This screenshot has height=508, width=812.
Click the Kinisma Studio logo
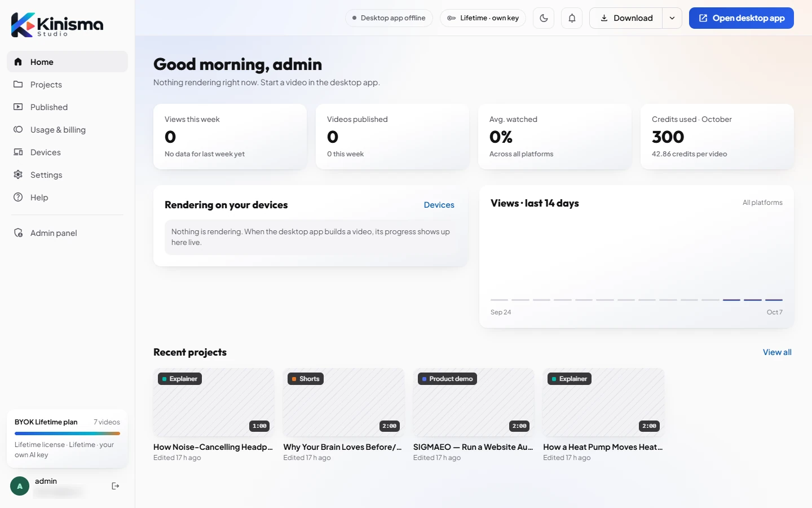coord(57,25)
